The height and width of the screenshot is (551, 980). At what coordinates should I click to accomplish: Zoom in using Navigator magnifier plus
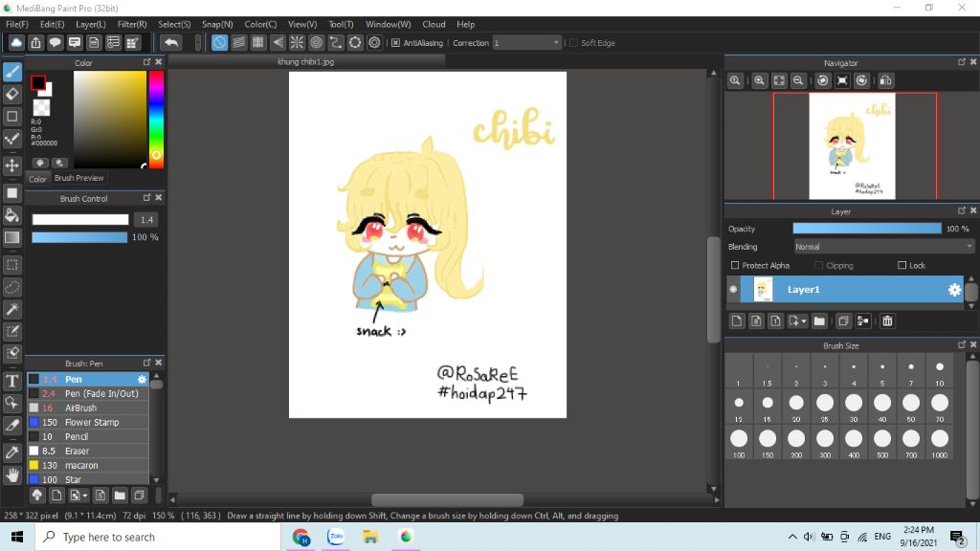point(759,80)
